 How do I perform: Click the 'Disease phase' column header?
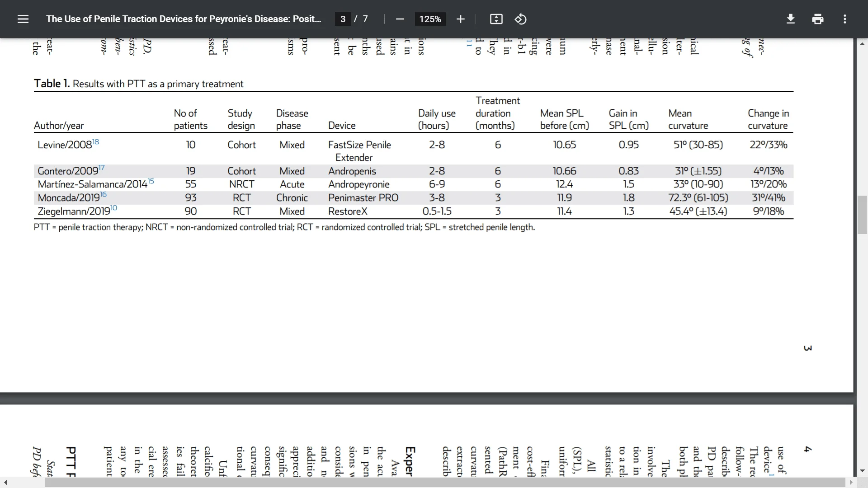(292, 119)
